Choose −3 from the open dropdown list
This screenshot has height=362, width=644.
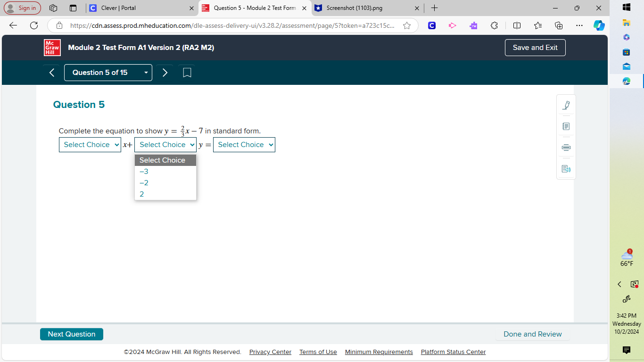[165, 172]
